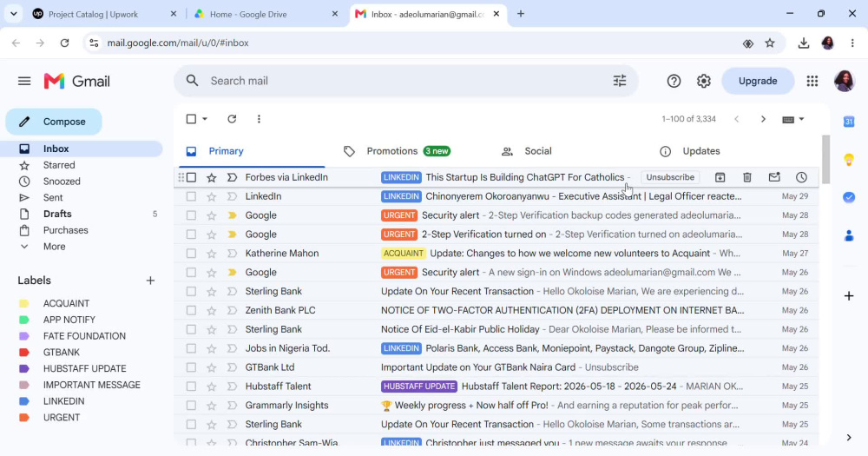Show side panel chevron at bottom right
The image size is (868, 456).
849,438
